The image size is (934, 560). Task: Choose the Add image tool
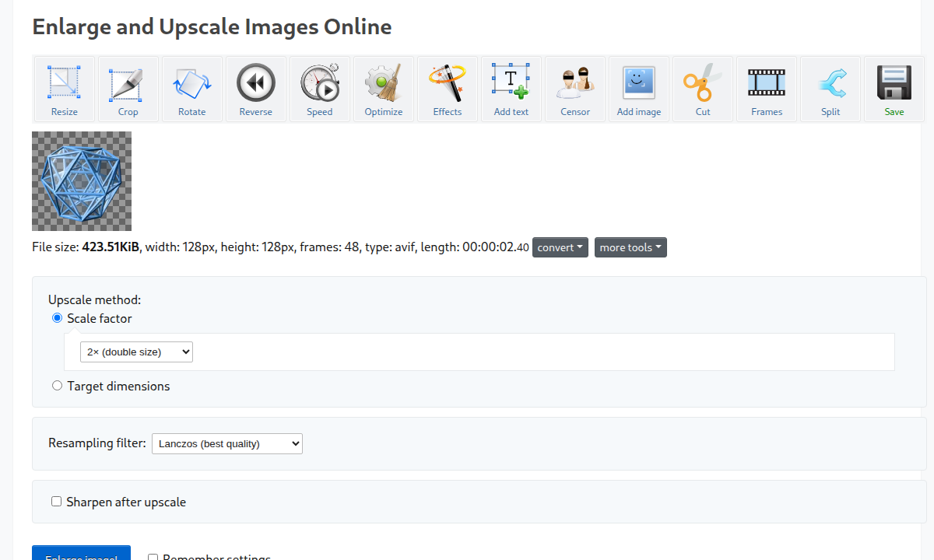(x=638, y=89)
